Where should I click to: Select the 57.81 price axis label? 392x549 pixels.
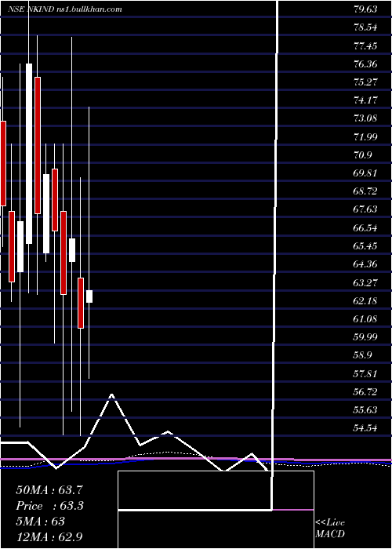pyautogui.click(x=365, y=373)
